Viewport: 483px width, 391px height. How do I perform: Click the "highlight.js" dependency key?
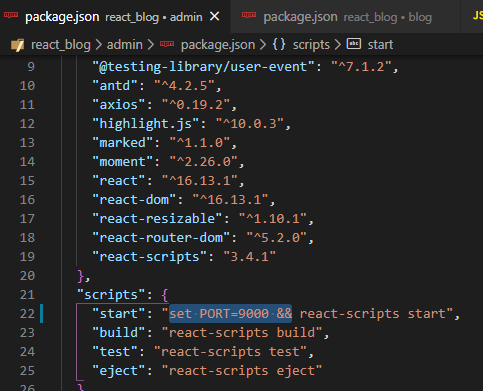tap(146, 124)
